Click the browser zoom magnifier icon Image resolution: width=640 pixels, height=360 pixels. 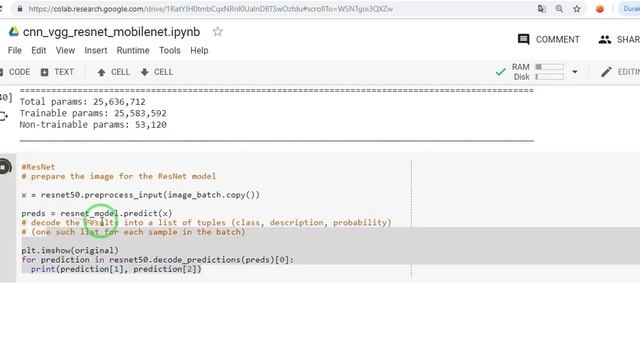pos(559,9)
